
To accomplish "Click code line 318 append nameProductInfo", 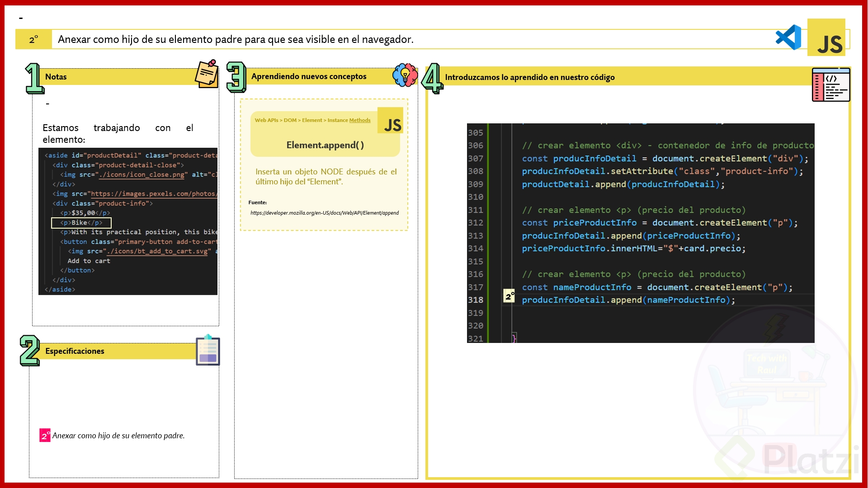I will 629,300.
